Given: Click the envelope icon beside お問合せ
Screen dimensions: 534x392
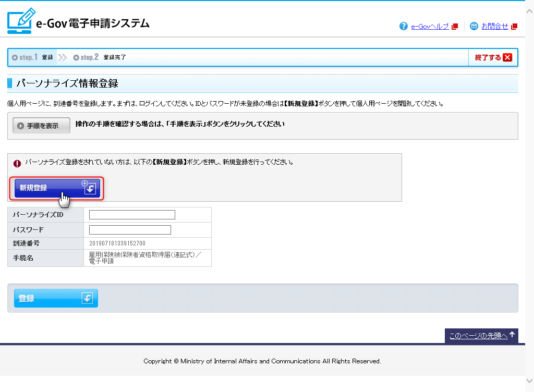Looking at the screenshot, I should pyautogui.click(x=474, y=26).
